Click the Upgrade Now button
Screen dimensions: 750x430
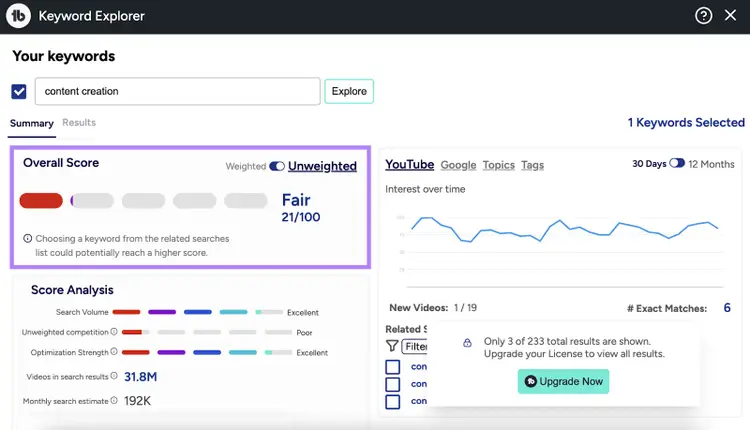point(563,381)
